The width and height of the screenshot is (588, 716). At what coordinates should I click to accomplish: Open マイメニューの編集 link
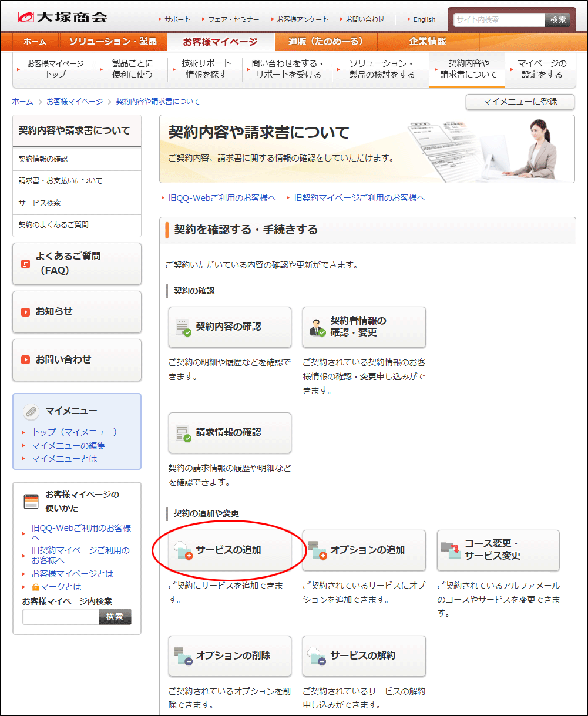[x=69, y=446]
